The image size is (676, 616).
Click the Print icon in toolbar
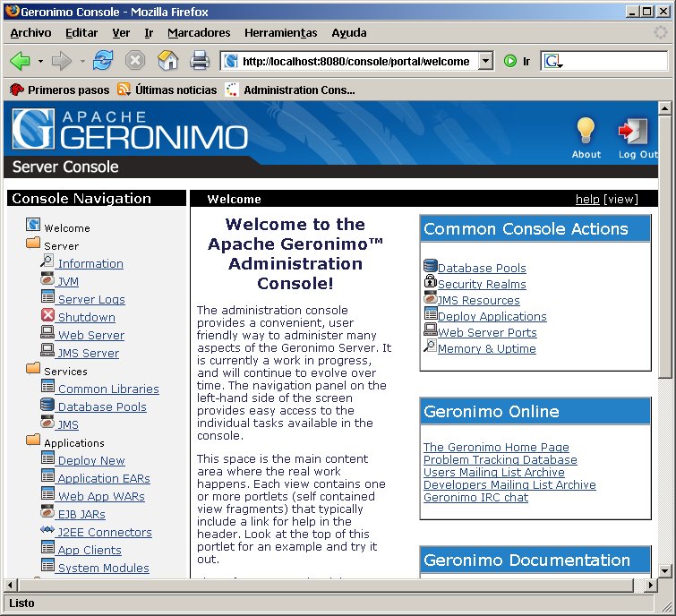coord(200,60)
